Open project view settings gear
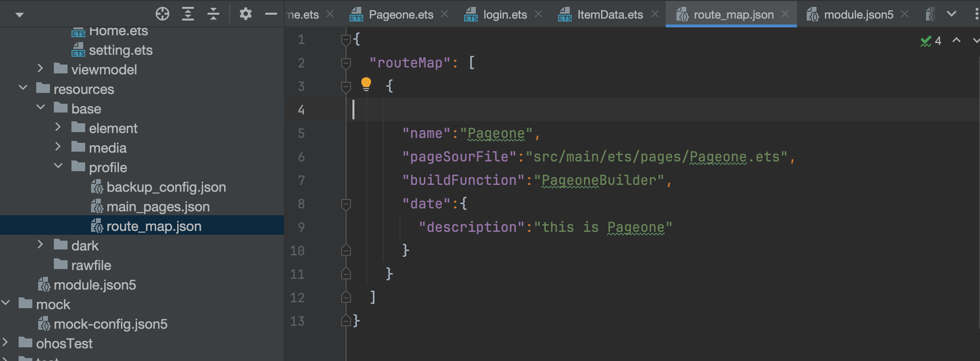This screenshot has width=980, height=361. [246, 14]
